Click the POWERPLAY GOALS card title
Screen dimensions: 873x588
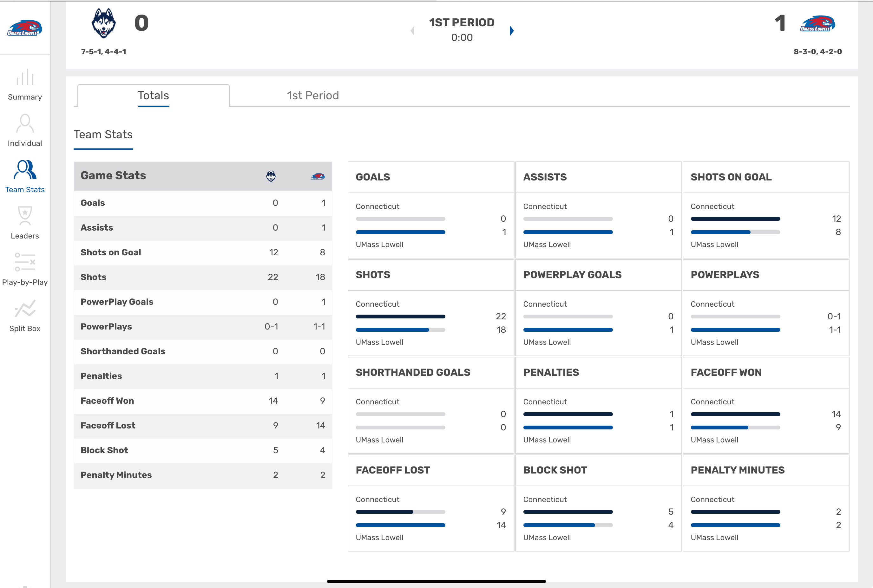(x=572, y=275)
